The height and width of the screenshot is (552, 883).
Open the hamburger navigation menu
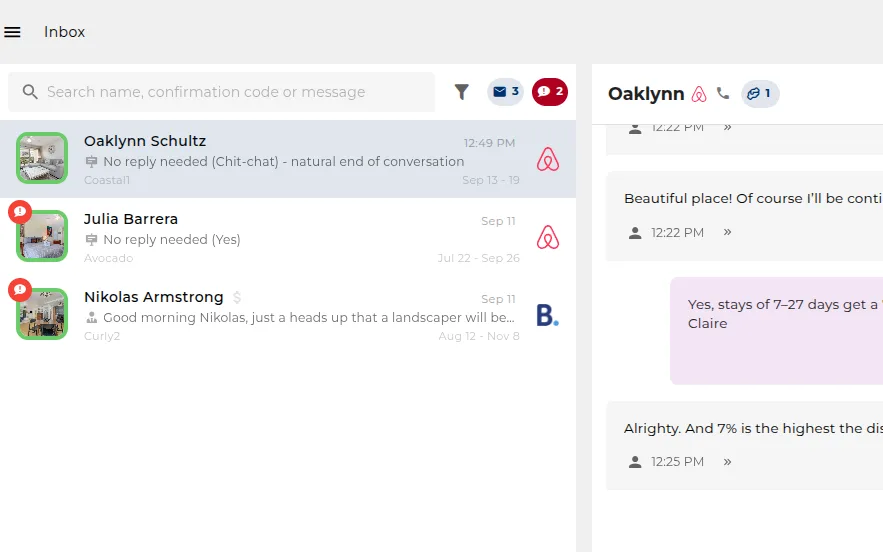click(x=12, y=32)
